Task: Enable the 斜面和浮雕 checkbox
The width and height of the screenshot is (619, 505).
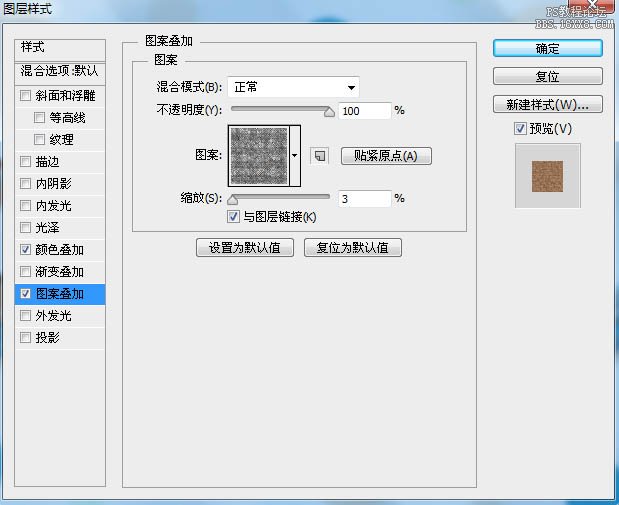Action: tap(25, 96)
